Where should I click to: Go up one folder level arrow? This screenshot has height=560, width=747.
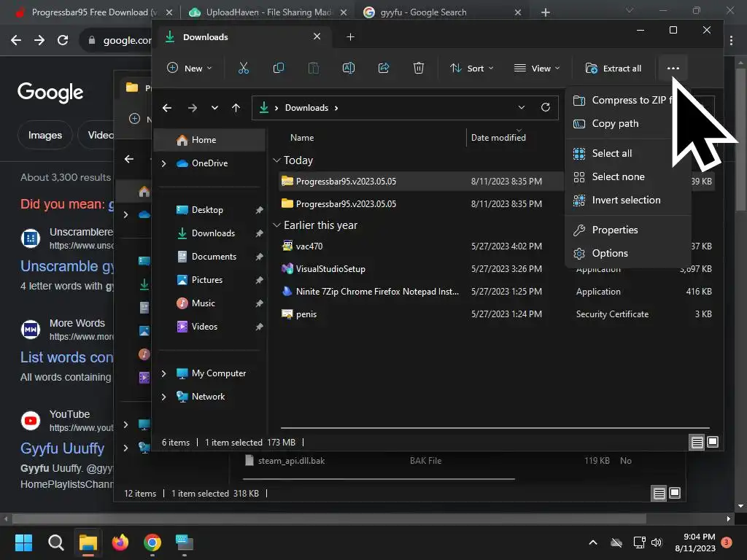tap(236, 108)
